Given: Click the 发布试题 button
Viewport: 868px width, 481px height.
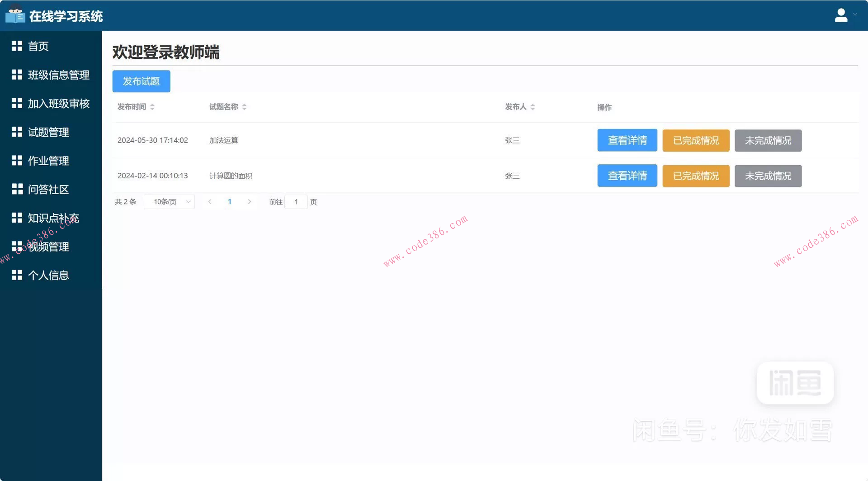Looking at the screenshot, I should pyautogui.click(x=141, y=81).
